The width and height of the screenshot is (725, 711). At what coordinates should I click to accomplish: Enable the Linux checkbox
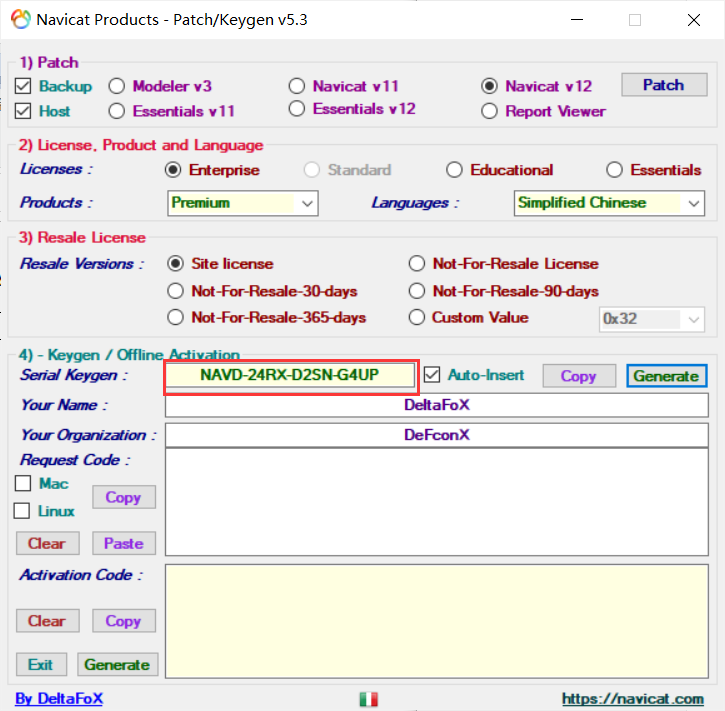pyautogui.click(x=22, y=511)
